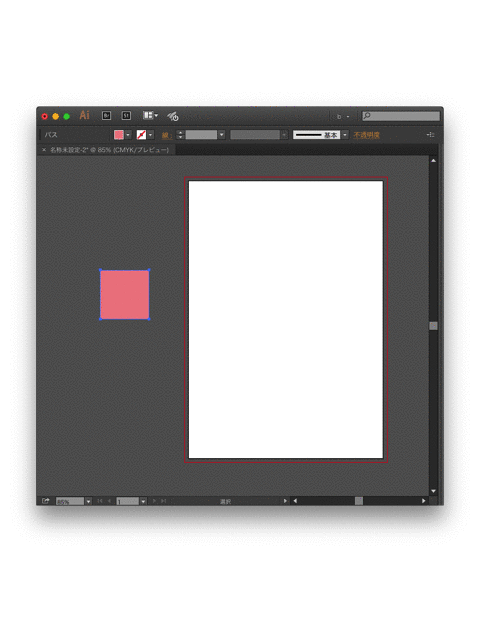
Task: Open Adobe Bridge via the Br icon
Action: [x=107, y=116]
